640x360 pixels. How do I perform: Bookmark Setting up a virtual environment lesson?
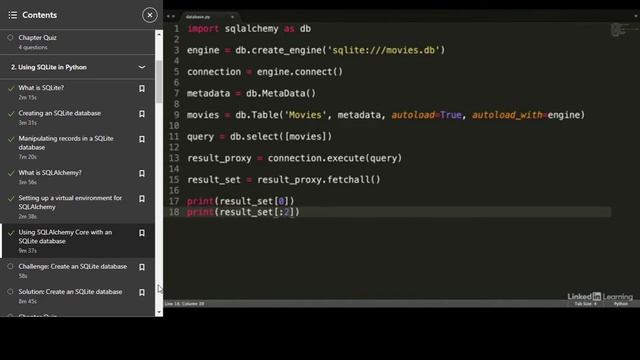click(x=142, y=199)
